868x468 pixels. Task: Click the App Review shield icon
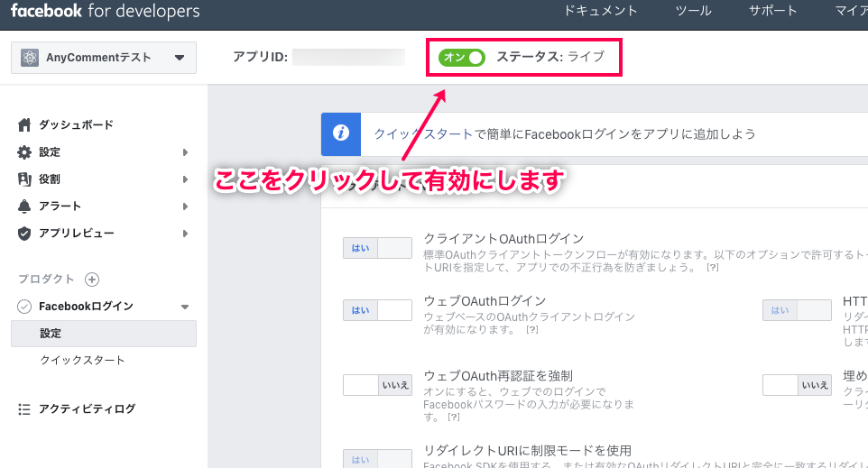[24, 234]
